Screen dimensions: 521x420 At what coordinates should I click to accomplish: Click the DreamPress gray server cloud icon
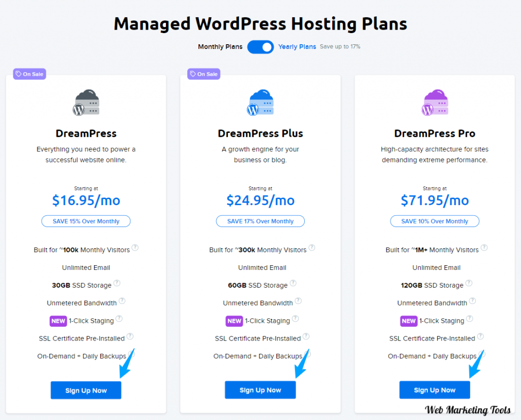[x=86, y=102]
